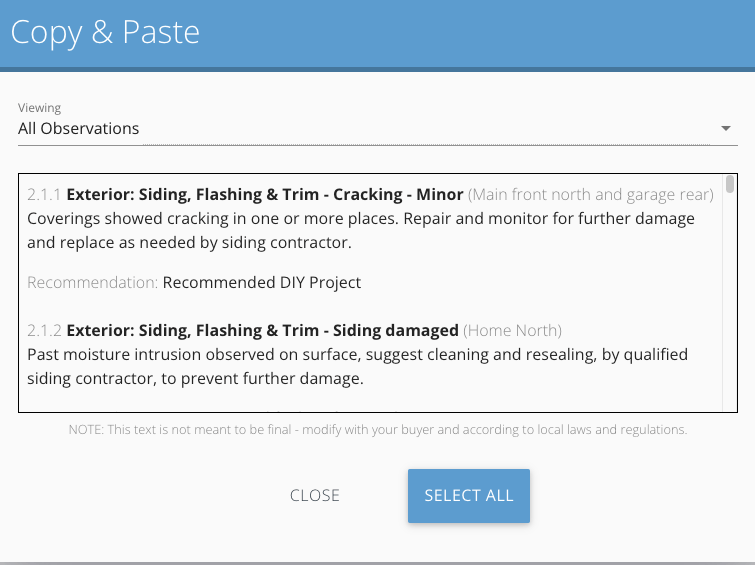755x565 pixels.
Task: Open the Viewing dropdown arrow
Action: (726, 129)
